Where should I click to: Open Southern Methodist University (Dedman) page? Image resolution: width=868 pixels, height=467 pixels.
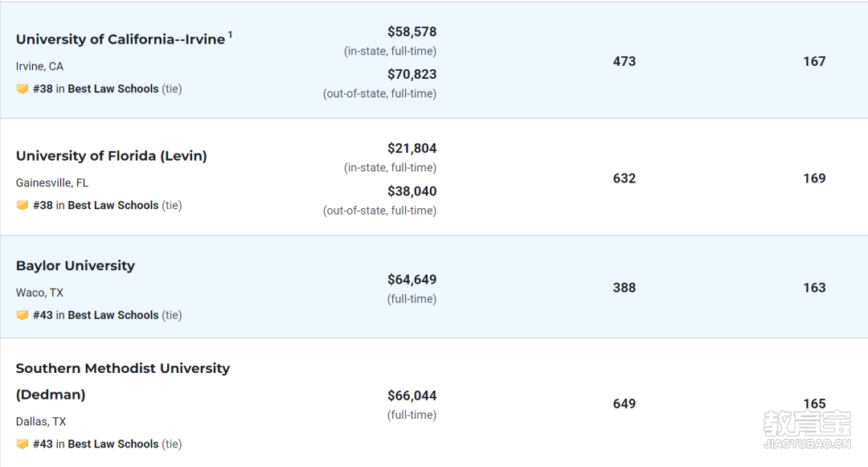coord(123,381)
